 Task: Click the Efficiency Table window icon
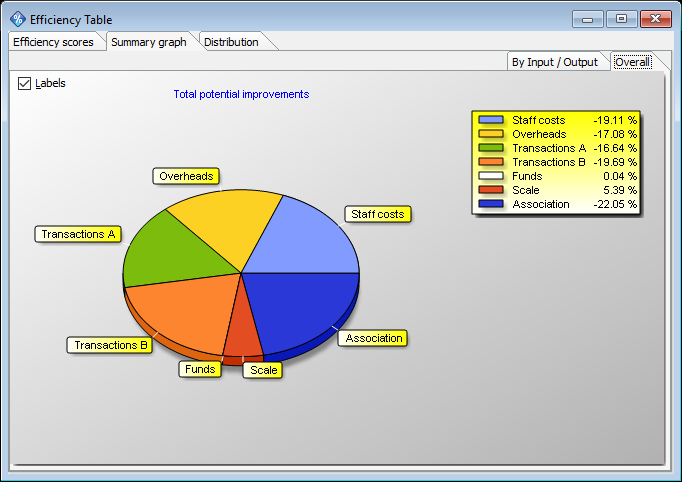(x=17, y=19)
